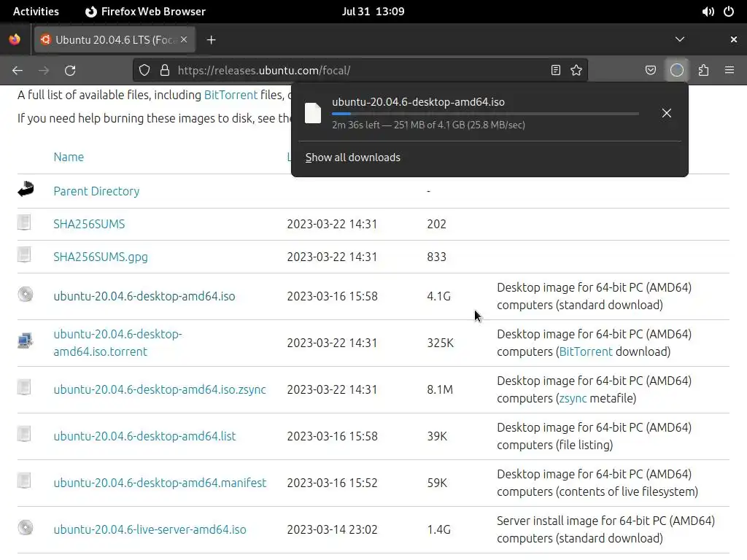The height and width of the screenshot is (560, 747).
Task: Click the 1.4G size cell
Action: pos(438,529)
